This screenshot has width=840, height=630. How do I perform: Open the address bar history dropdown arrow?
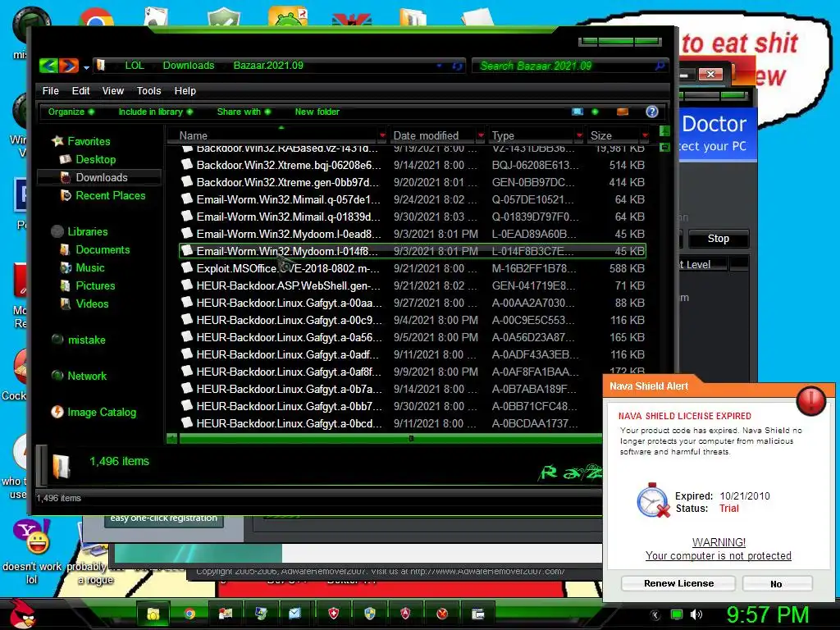(440, 66)
